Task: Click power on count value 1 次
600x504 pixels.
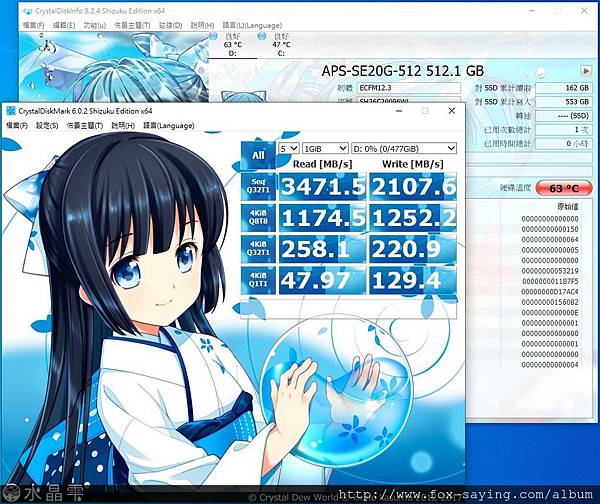Action: coord(563,130)
